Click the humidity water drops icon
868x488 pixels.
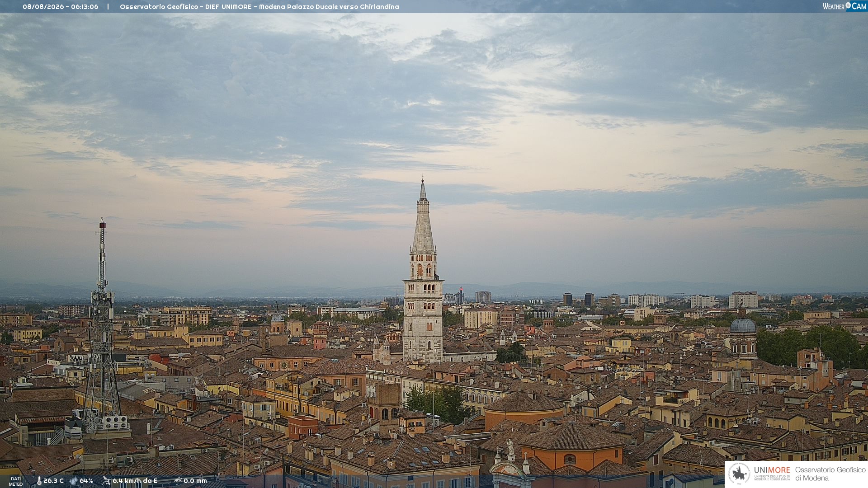tap(74, 481)
